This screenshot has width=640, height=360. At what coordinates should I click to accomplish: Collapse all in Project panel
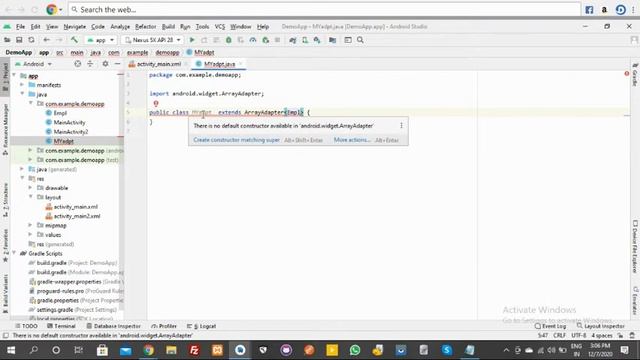click(x=90, y=64)
